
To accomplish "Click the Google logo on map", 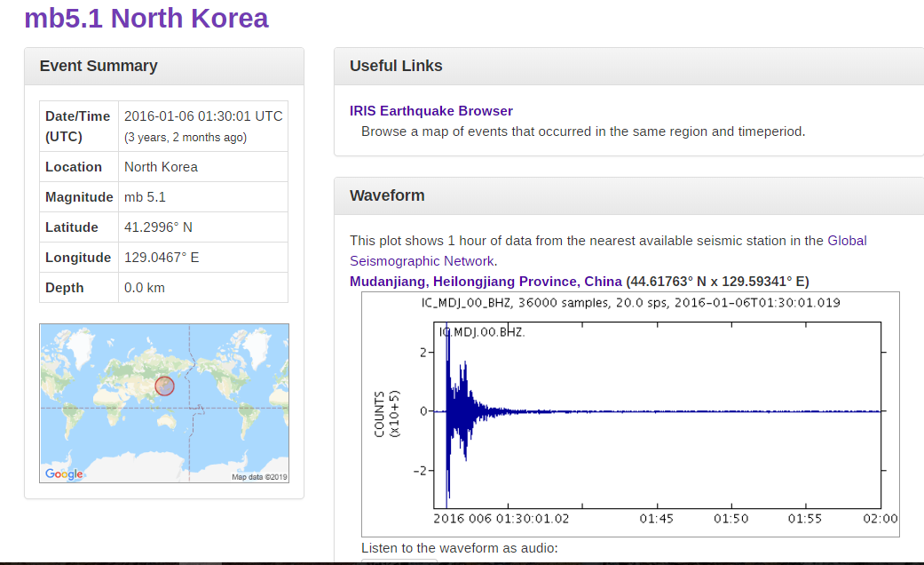I will pos(64,474).
